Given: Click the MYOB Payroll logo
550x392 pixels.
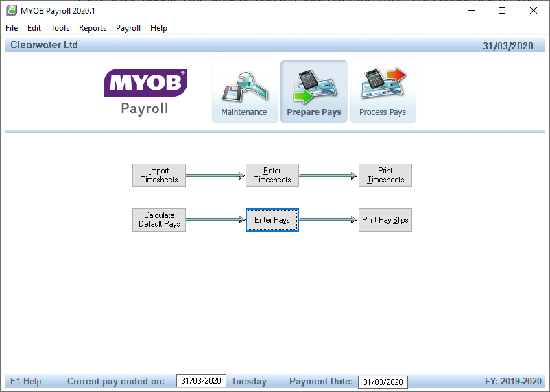Looking at the screenshot, I should click(x=145, y=91).
